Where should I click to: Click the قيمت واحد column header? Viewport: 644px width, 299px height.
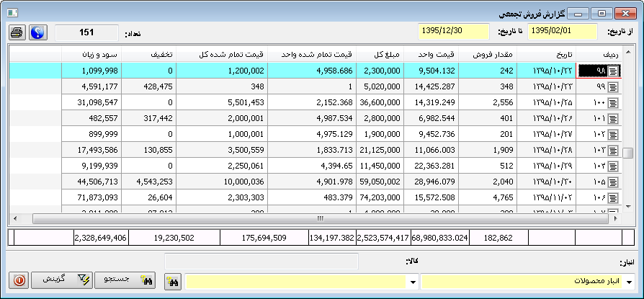point(431,55)
